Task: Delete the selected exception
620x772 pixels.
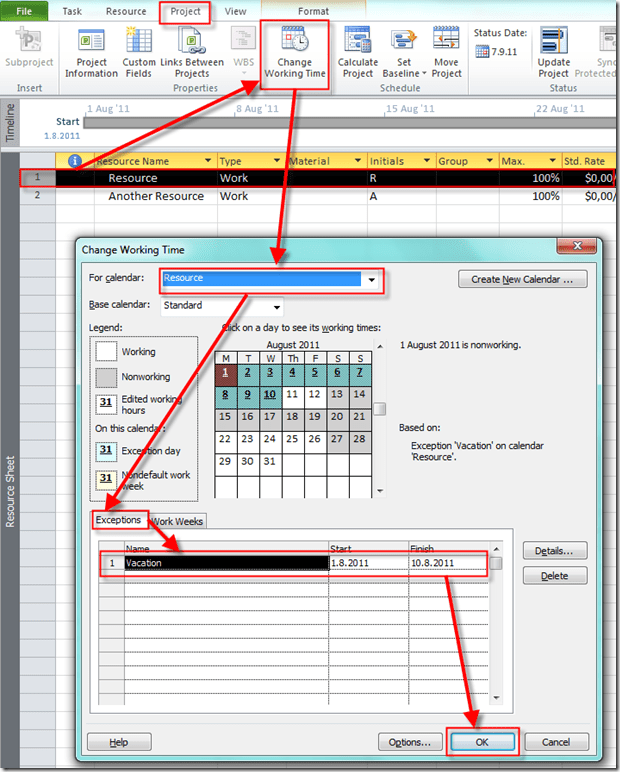Action: pyautogui.click(x=554, y=576)
